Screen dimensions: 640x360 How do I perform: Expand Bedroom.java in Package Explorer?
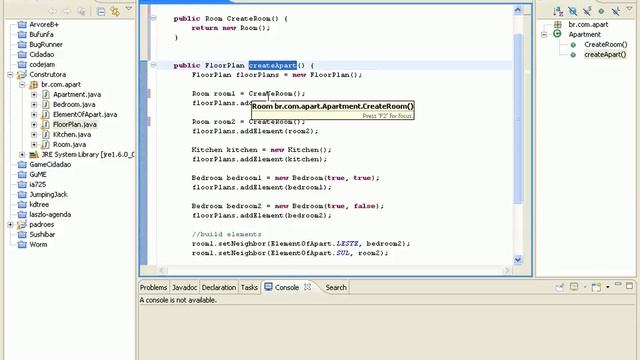point(34,104)
